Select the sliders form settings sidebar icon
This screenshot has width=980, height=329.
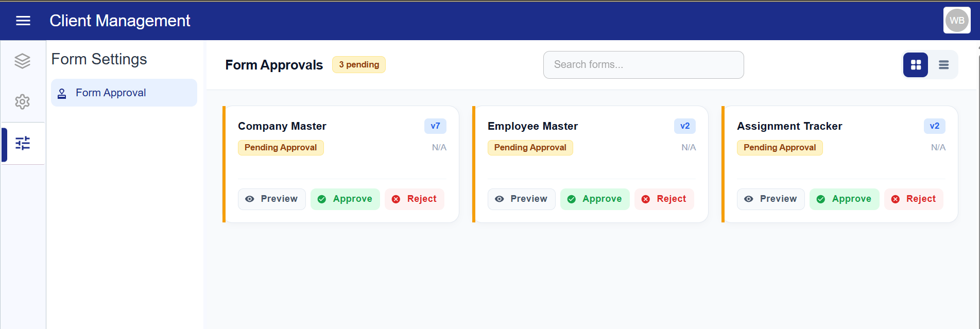[x=23, y=143]
